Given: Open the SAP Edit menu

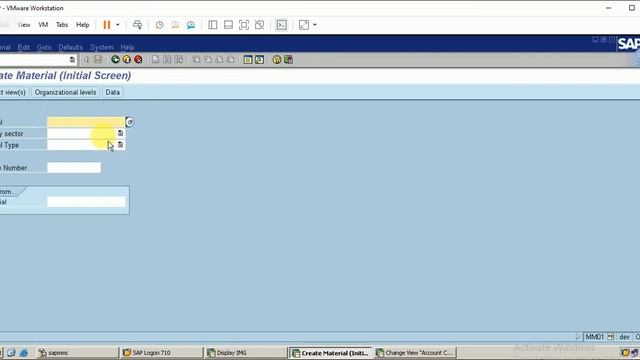Looking at the screenshot, I should point(24,47).
